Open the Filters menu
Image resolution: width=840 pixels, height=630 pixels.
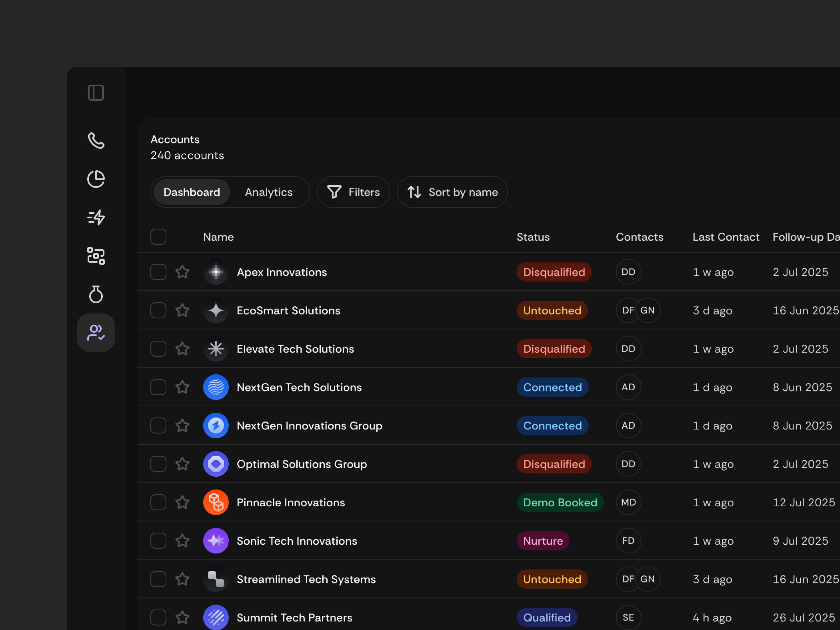tap(353, 192)
